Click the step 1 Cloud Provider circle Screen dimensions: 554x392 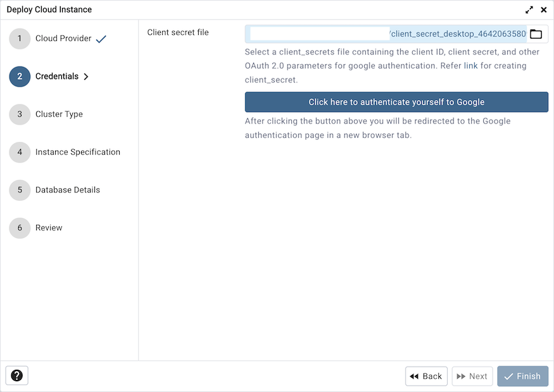(x=19, y=38)
